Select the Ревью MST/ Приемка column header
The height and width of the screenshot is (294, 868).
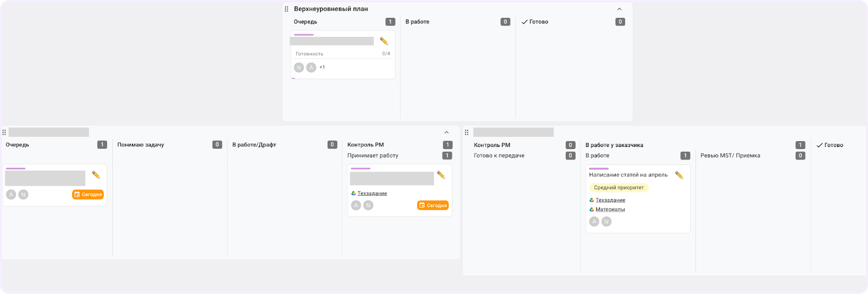pos(730,156)
